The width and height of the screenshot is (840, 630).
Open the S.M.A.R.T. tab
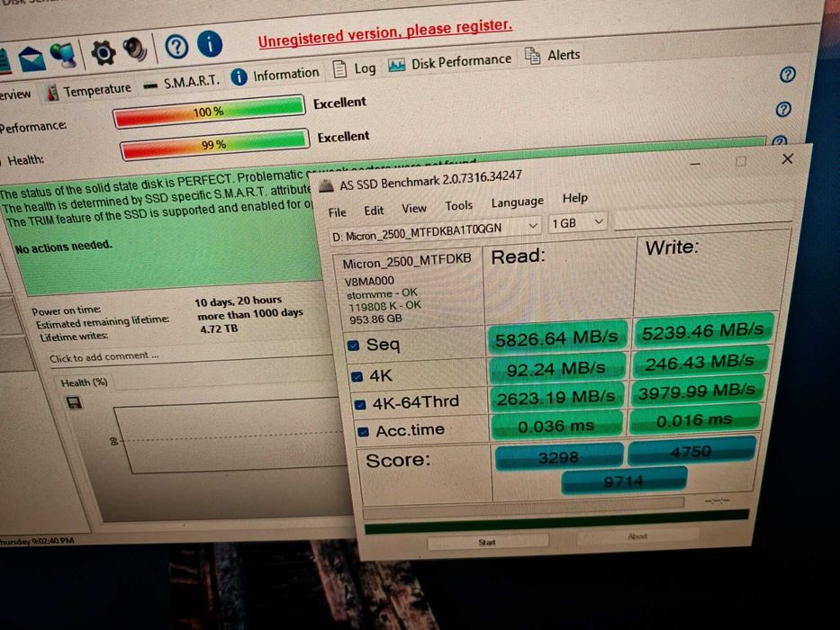pyautogui.click(x=183, y=83)
